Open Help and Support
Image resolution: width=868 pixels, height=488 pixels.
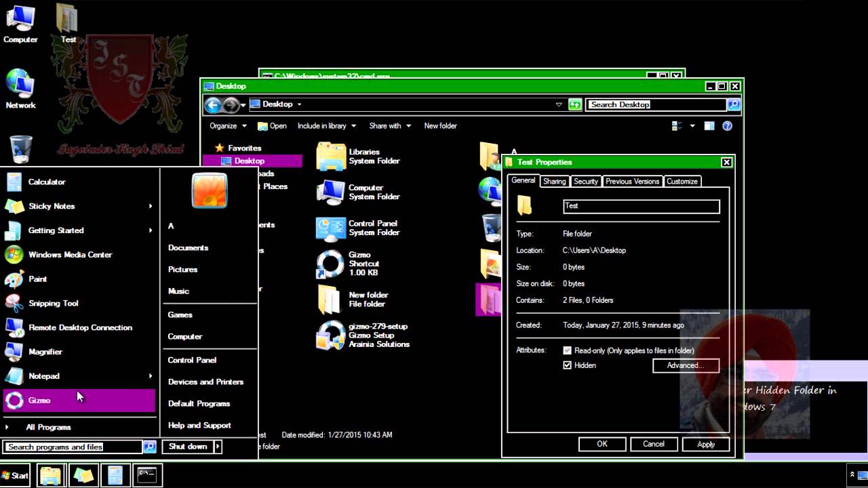tap(199, 426)
